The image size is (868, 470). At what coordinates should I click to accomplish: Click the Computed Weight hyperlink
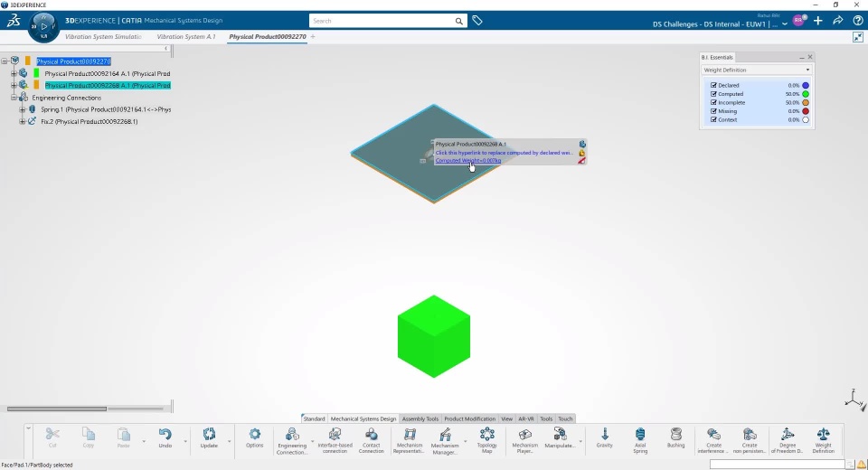[467, 161]
